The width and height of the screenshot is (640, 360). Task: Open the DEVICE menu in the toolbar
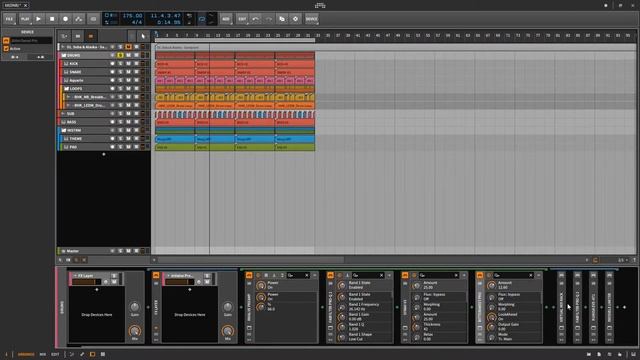[311, 19]
